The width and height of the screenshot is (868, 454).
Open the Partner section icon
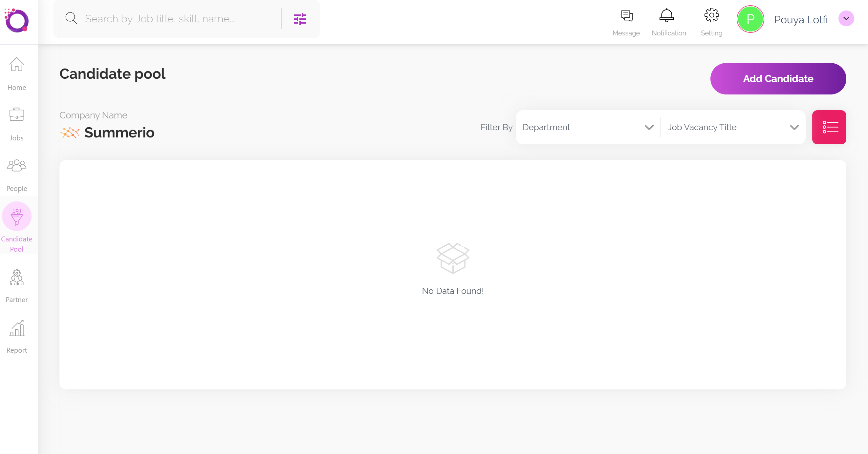coord(16,278)
